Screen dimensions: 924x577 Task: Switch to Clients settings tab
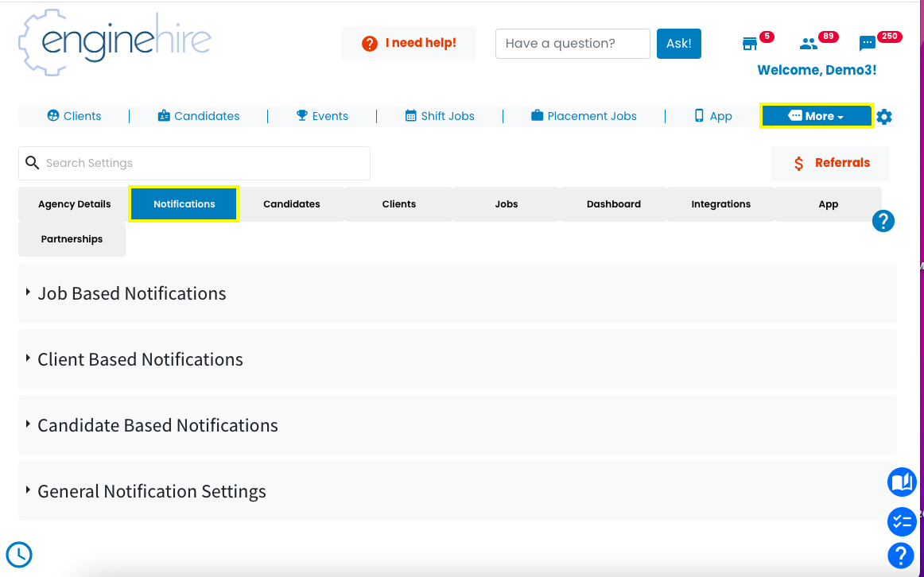pos(399,204)
